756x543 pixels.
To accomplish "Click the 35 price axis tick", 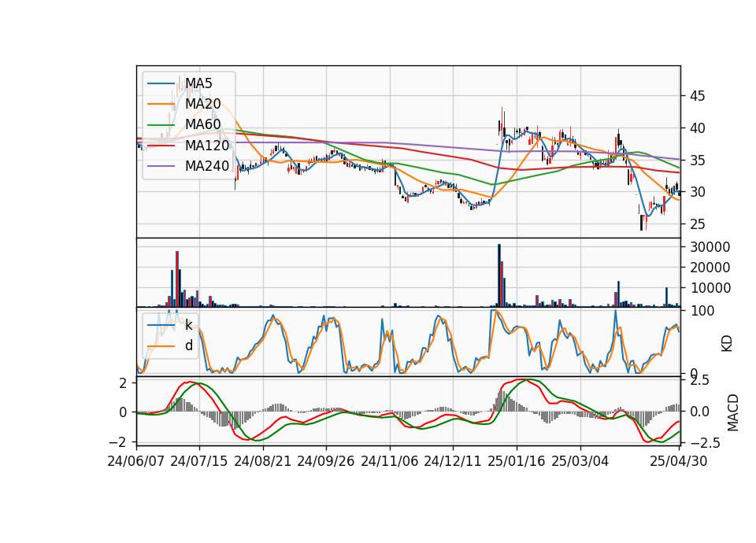I will [x=697, y=161].
